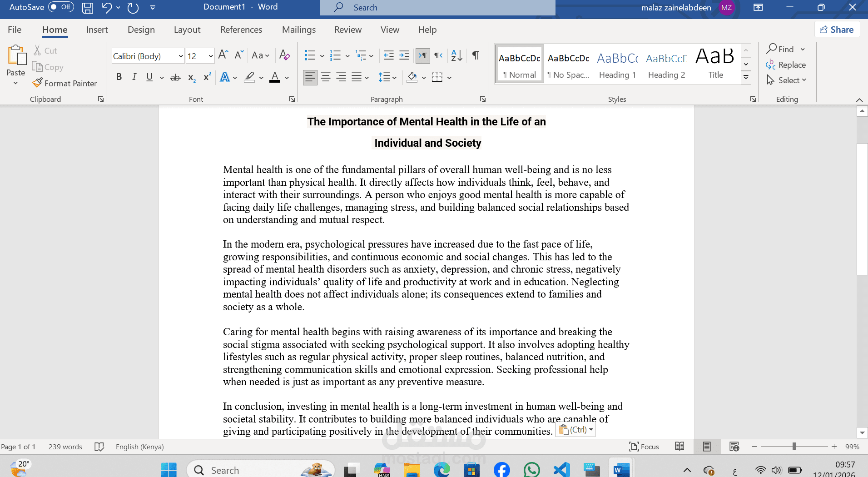Switch to the References tab
The width and height of the screenshot is (868, 477).
pos(241,30)
